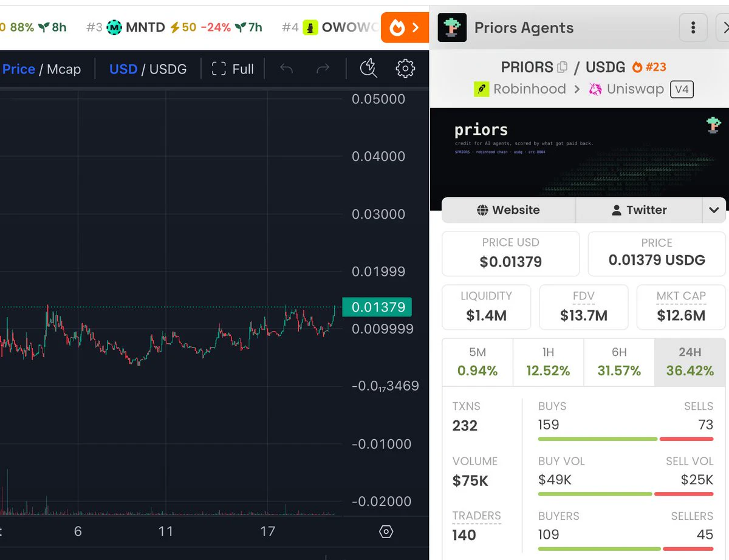729x560 pixels.
Task: Open the Website link button
Action: 508,210
